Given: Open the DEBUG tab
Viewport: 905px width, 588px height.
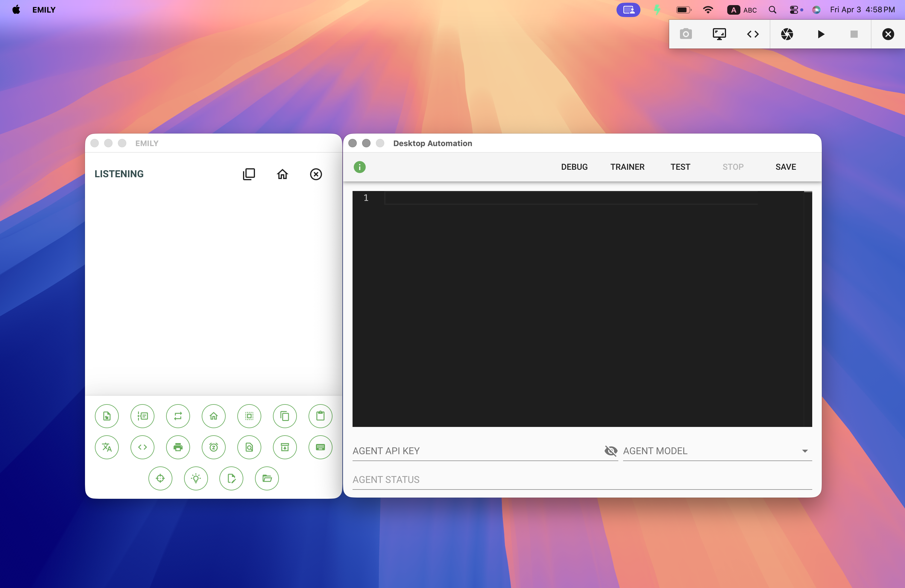Looking at the screenshot, I should click(574, 167).
